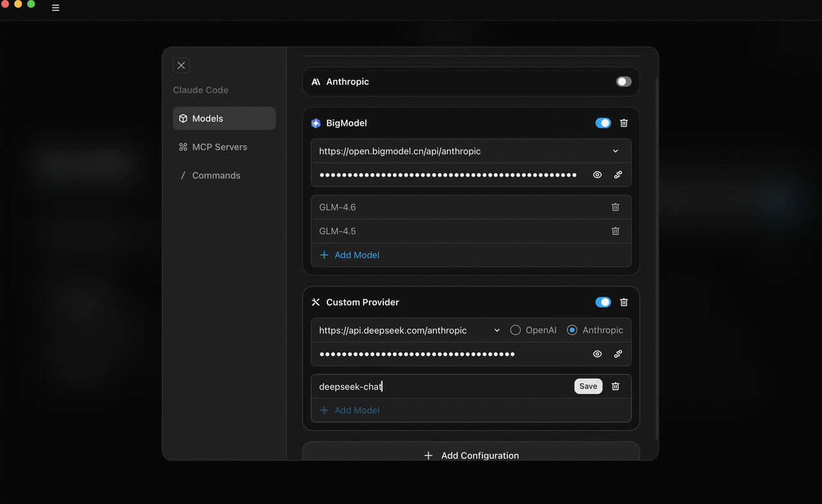This screenshot has height=504, width=822.
Task: Expand the BigModel URL dropdown chevron
Action: 615,151
